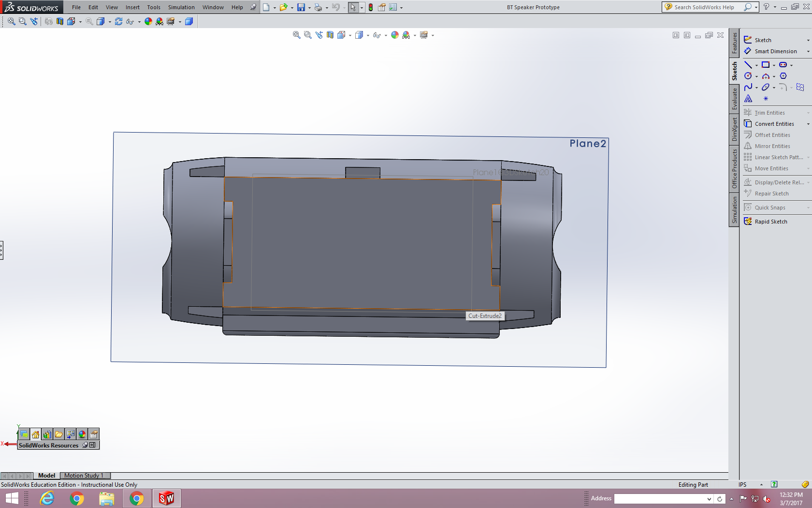Select the Line sketch tool
The width and height of the screenshot is (812, 508).
tap(748, 64)
